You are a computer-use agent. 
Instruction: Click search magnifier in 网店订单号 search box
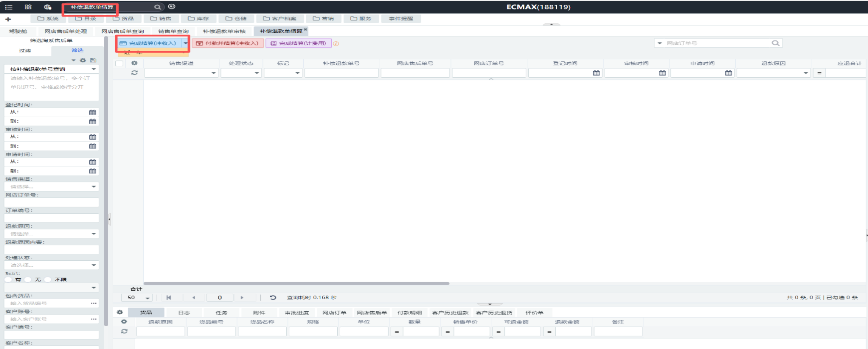(x=775, y=43)
